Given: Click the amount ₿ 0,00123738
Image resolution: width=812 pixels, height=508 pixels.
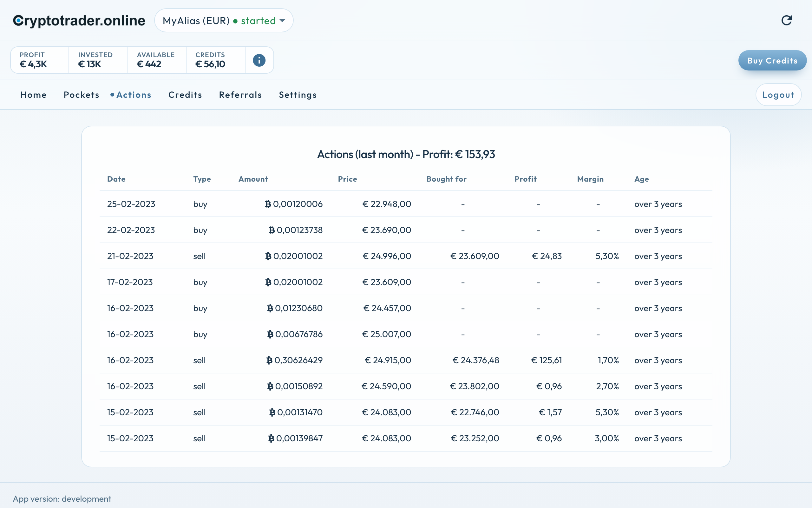Looking at the screenshot, I should click(x=296, y=230).
